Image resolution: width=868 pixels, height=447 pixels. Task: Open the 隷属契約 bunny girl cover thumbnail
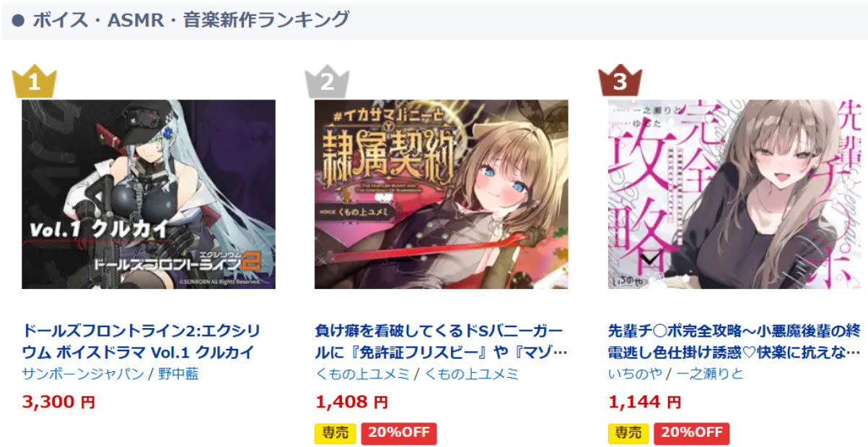(x=442, y=194)
